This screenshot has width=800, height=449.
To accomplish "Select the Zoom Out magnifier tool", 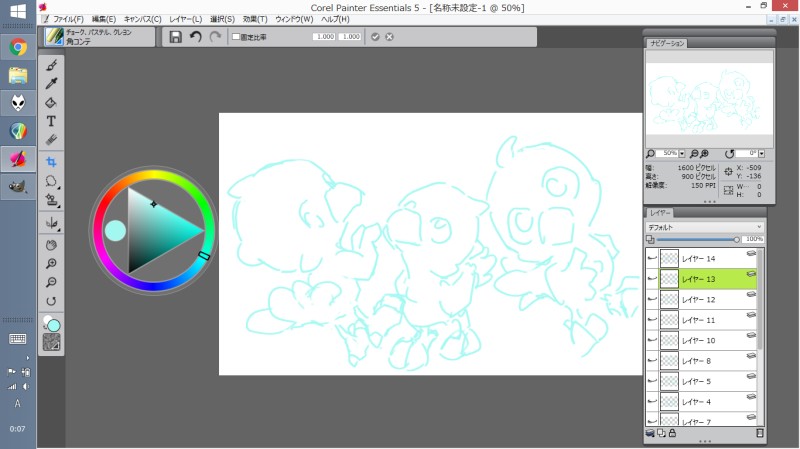I will (x=51, y=282).
